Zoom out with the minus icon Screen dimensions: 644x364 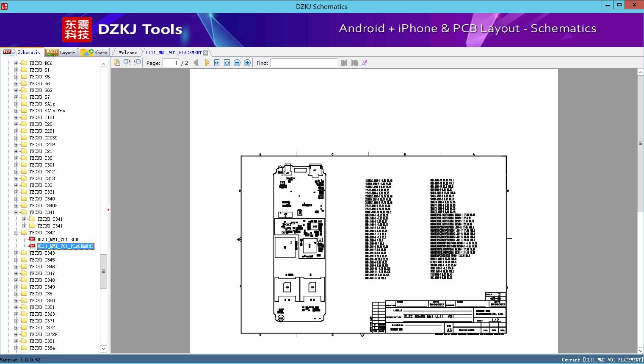237,63
